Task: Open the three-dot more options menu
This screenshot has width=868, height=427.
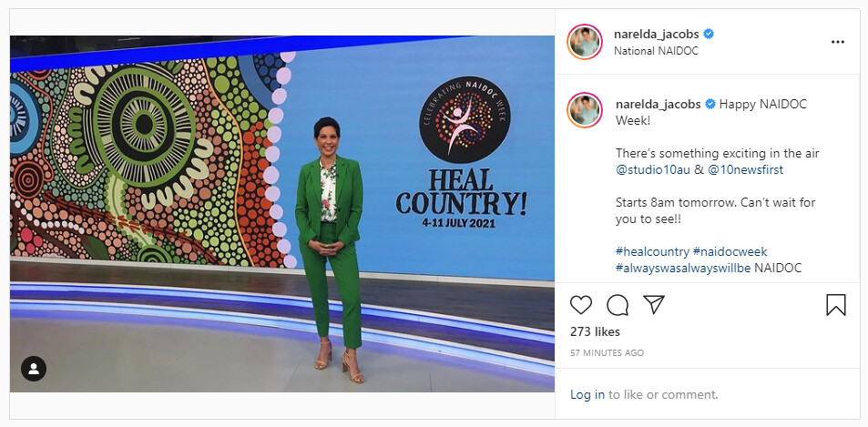Action: [x=838, y=42]
